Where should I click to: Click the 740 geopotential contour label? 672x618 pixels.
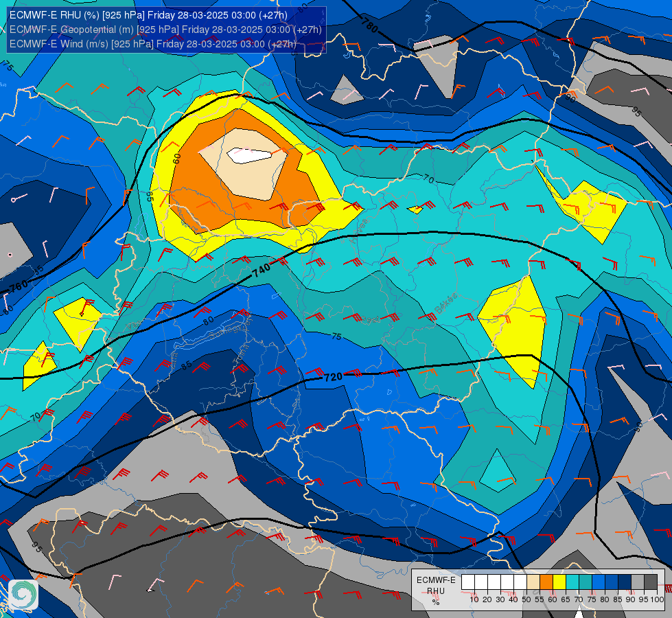[261, 270]
